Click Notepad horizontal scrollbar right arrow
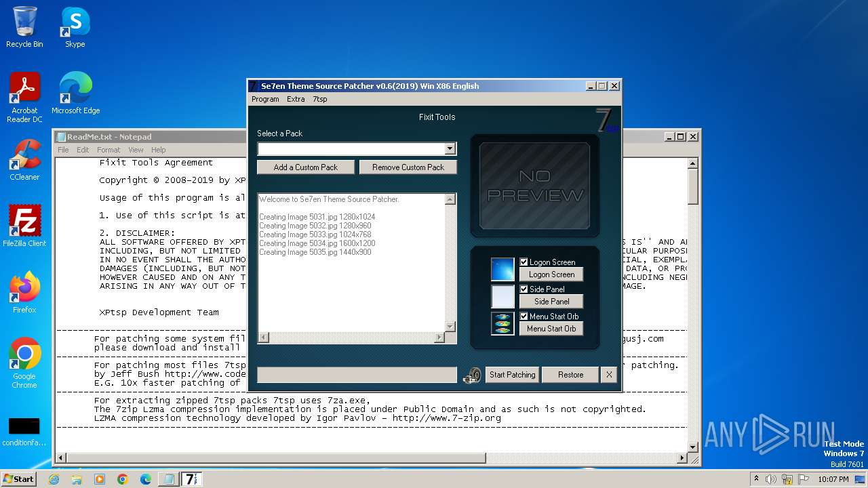This screenshot has height=488, width=868. point(682,458)
